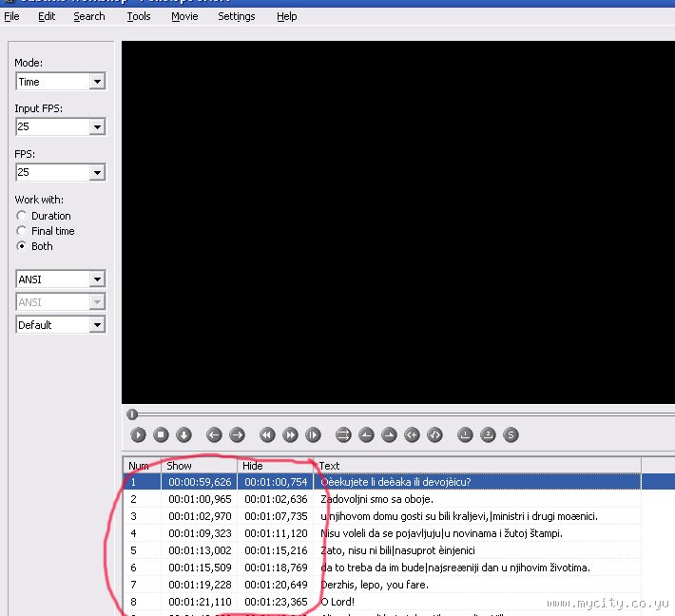Image resolution: width=675 pixels, height=616 pixels.
Task: Select the Duration radio button
Action: pos(21,215)
